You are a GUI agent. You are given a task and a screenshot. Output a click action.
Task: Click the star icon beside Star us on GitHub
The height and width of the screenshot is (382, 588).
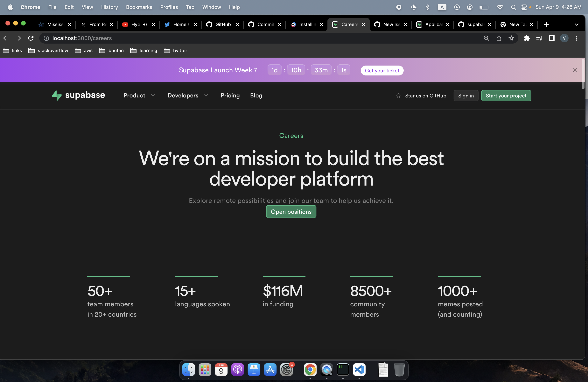(x=398, y=96)
